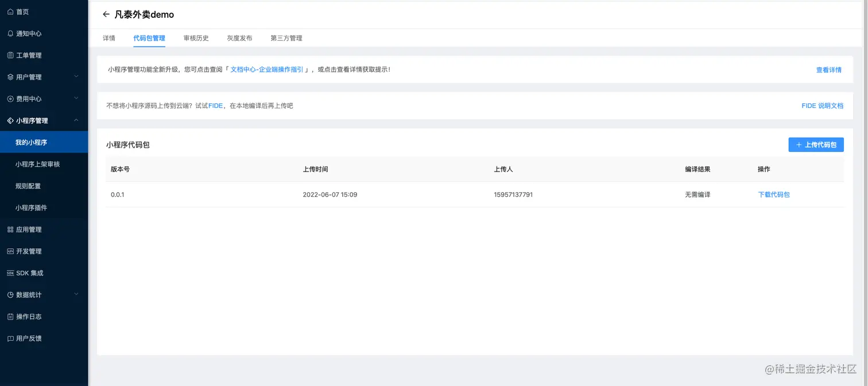The height and width of the screenshot is (386, 868).
Task: Expand the 数据统计 chevron
Action: click(76, 294)
